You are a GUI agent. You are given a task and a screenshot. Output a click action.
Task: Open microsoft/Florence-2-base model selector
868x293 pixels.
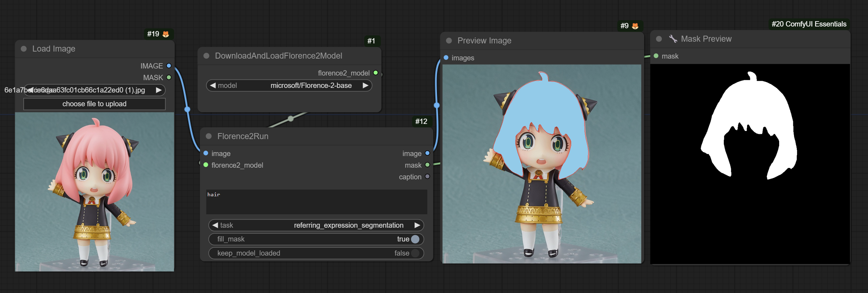[289, 85]
